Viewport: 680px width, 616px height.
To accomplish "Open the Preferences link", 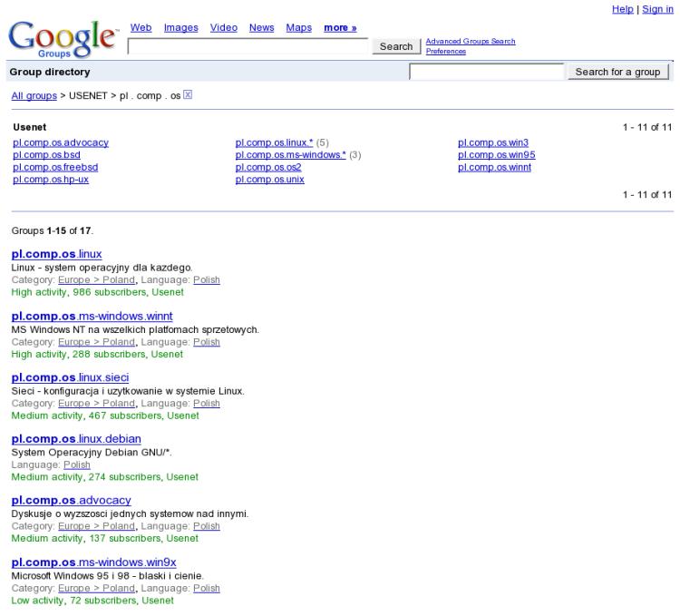I will pos(446,51).
